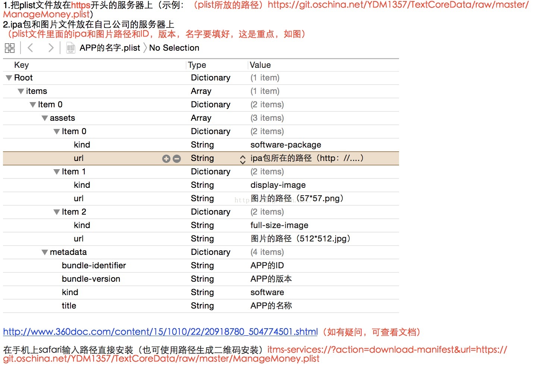Screen dimensions: 540x392
Task: Click the software-package value
Action: click(x=286, y=145)
